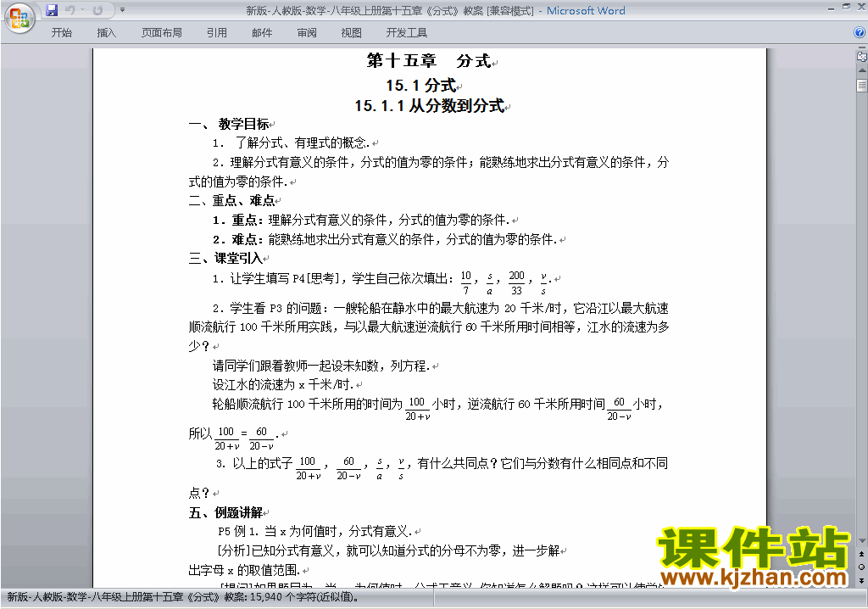Click the Select Browse Object circle button
Image resolution: width=868 pixels, height=609 pixels.
[x=862, y=567]
